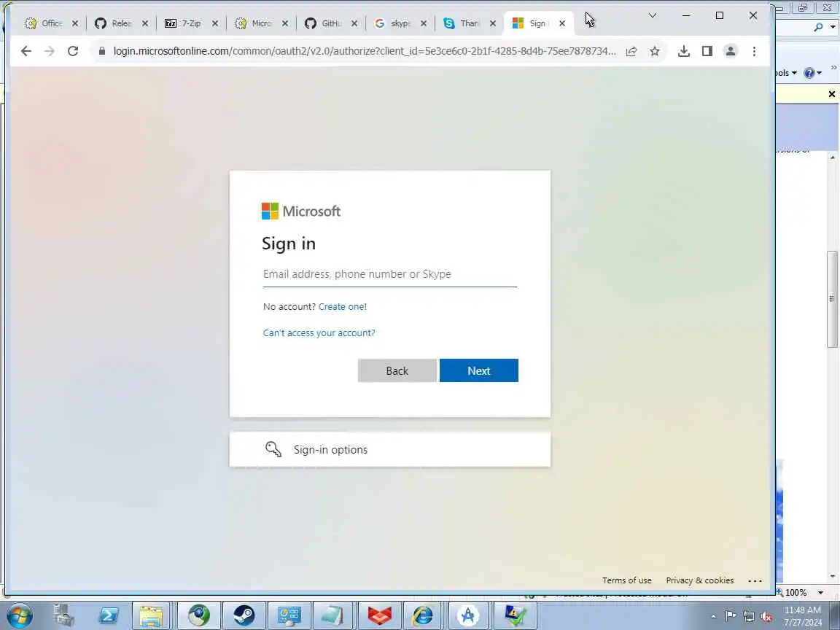840x630 pixels.
Task: Expand the hidden tray icons arrow
Action: 714,617
